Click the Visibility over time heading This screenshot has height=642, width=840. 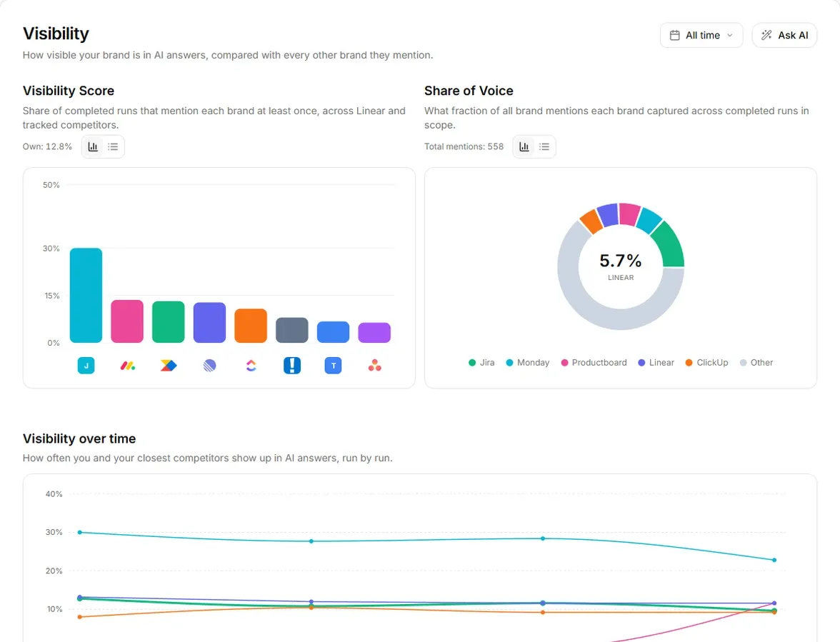[79, 438]
